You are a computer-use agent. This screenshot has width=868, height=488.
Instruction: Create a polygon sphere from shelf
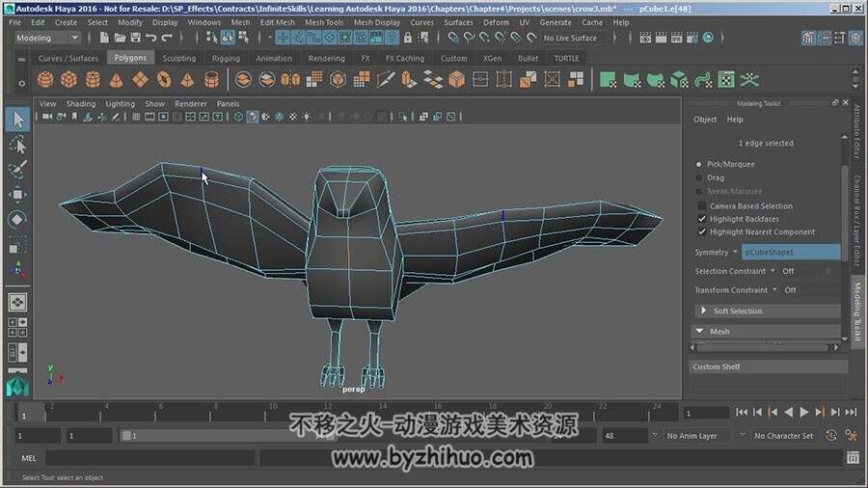coord(45,80)
